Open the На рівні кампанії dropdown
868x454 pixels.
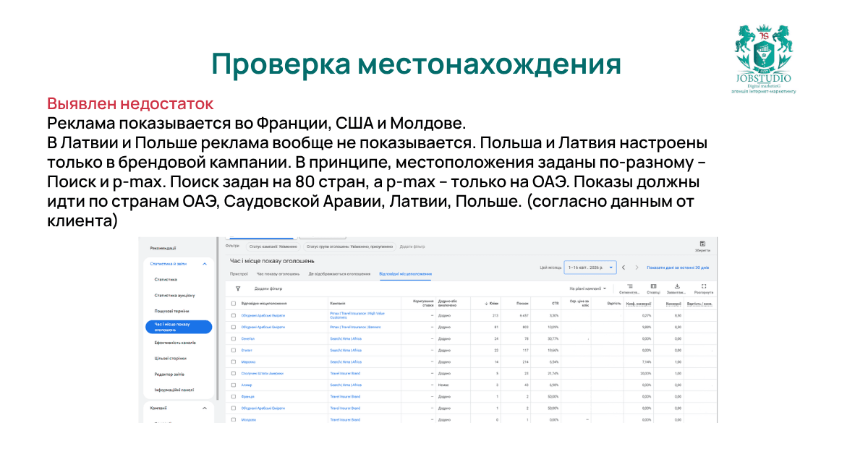pos(587,288)
